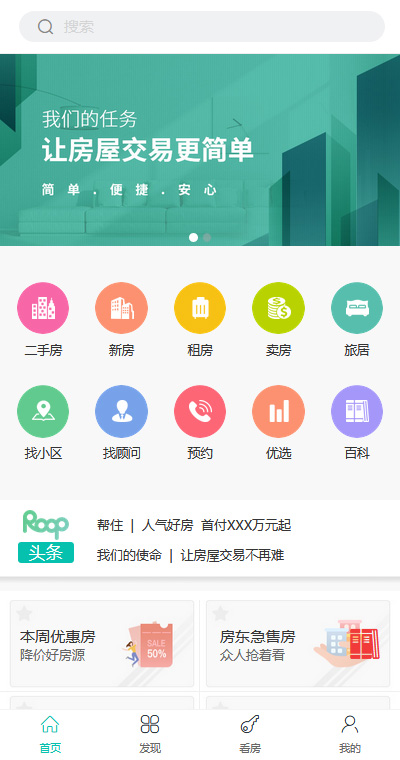400x760 pixels.
Task: Click the SALE 50% coupon illustration
Action: pos(148,645)
